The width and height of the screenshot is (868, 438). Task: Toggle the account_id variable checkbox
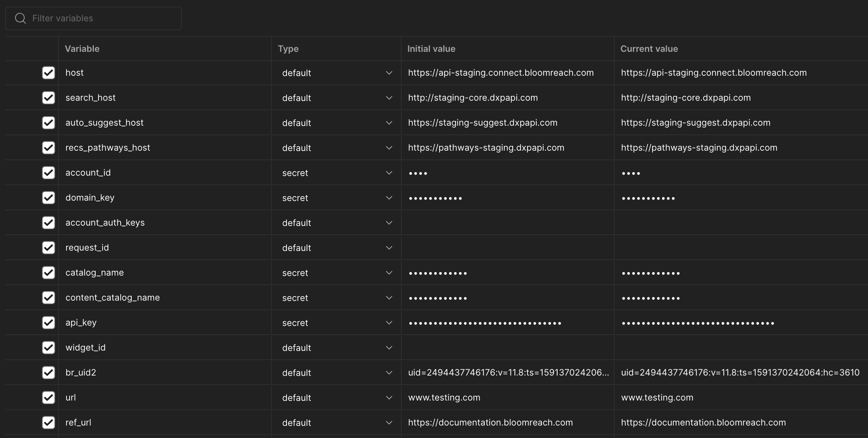click(49, 173)
